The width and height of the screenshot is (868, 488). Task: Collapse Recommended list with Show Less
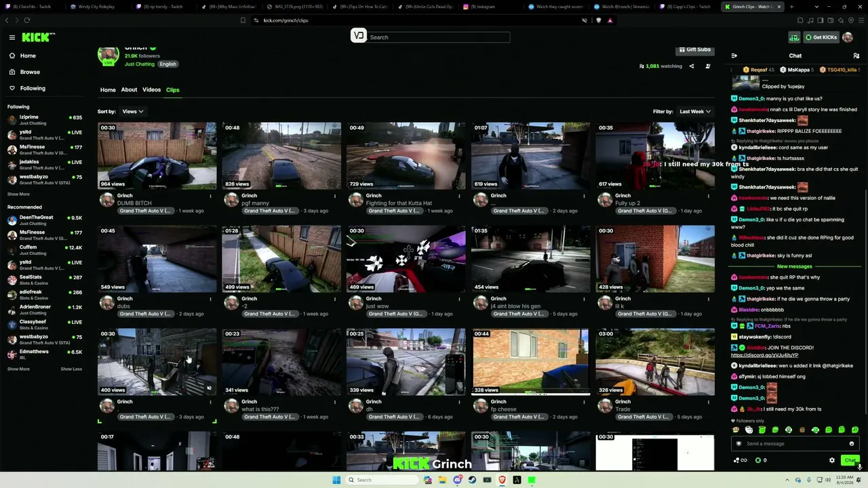click(x=71, y=369)
